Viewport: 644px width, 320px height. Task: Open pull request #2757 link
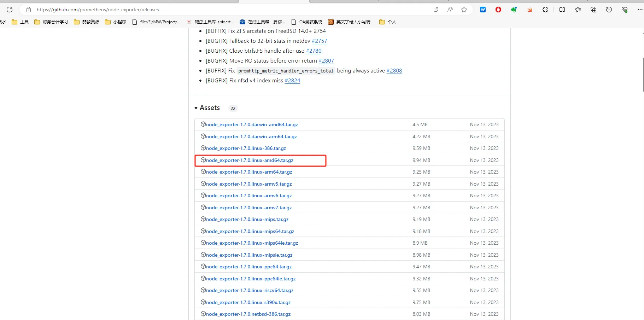(x=319, y=41)
